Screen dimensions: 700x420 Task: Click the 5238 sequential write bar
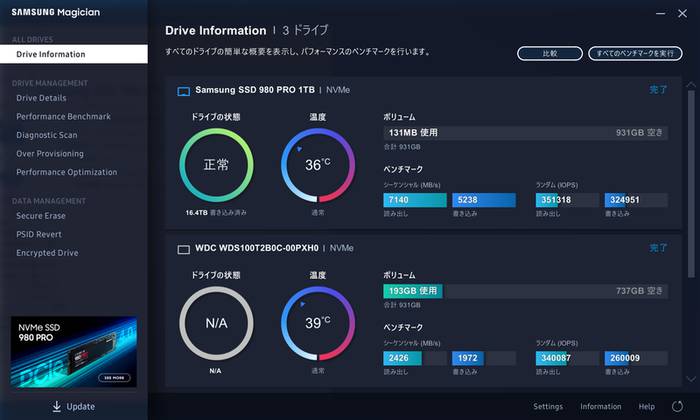484,200
